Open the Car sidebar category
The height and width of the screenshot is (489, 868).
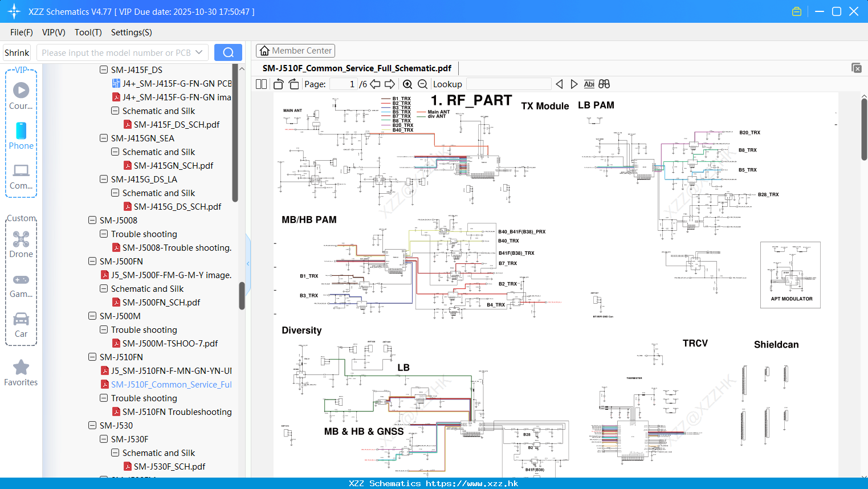[x=21, y=325]
